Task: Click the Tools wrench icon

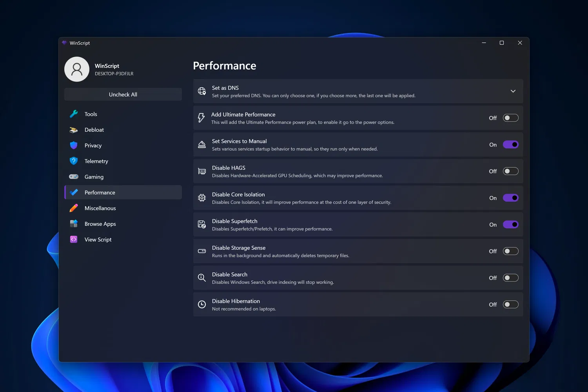Action: point(74,114)
